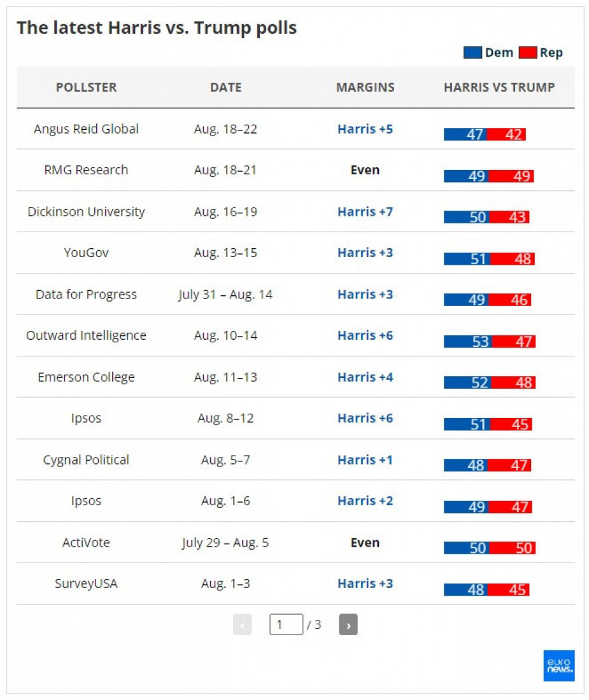Go to next page arrow button

[348, 624]
